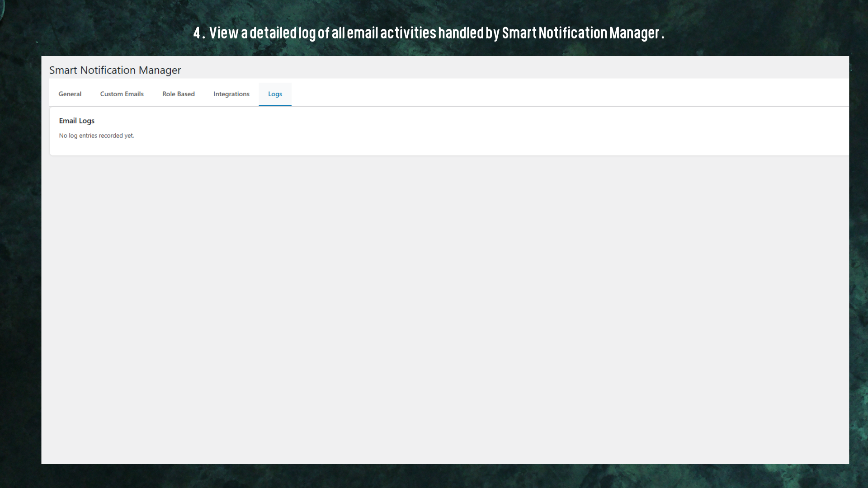Open the Custom Emails tab
The width and height of the screenshot is (868, 488).
coord(122,94)
